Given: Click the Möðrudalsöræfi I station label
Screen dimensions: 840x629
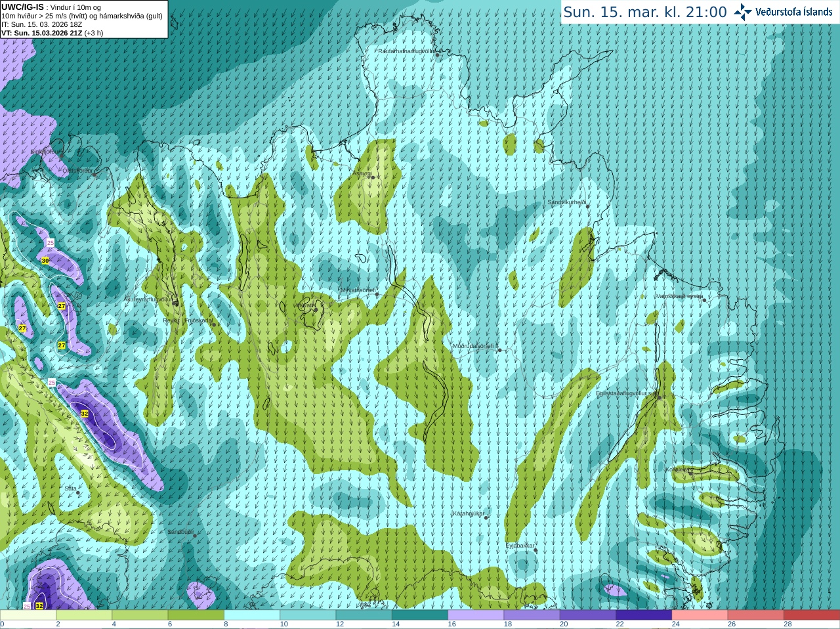Looking at the screenshot, I should 475,346.
